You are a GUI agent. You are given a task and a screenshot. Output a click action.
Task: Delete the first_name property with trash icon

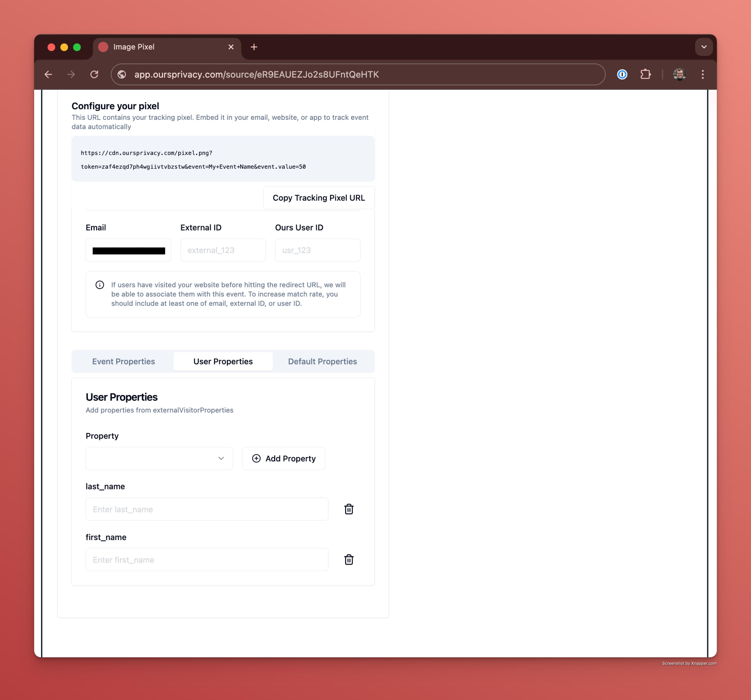point(349,559)
